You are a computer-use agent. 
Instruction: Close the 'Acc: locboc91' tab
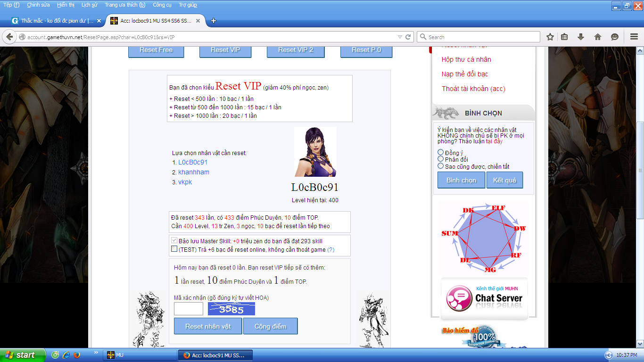tap(198, 21)
